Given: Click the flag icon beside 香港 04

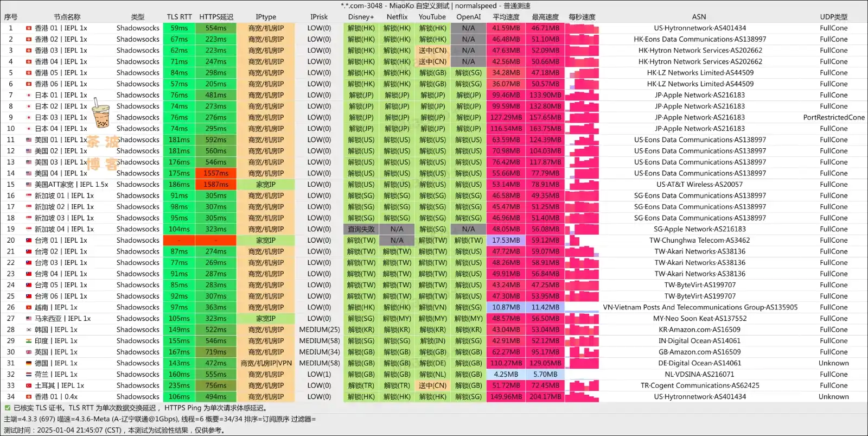Looking at the screenshot, I should (29, 62).
